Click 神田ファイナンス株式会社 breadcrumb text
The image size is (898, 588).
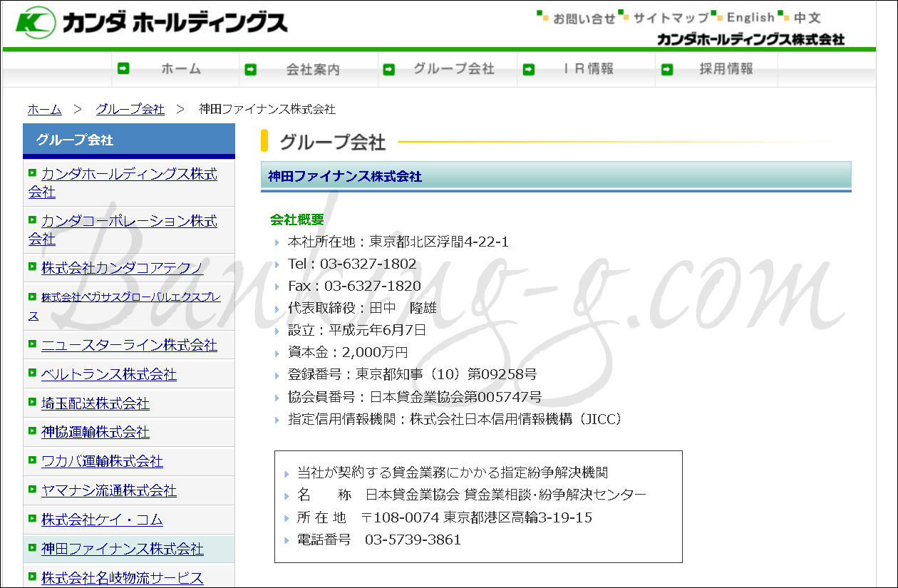tap(267, 109)
